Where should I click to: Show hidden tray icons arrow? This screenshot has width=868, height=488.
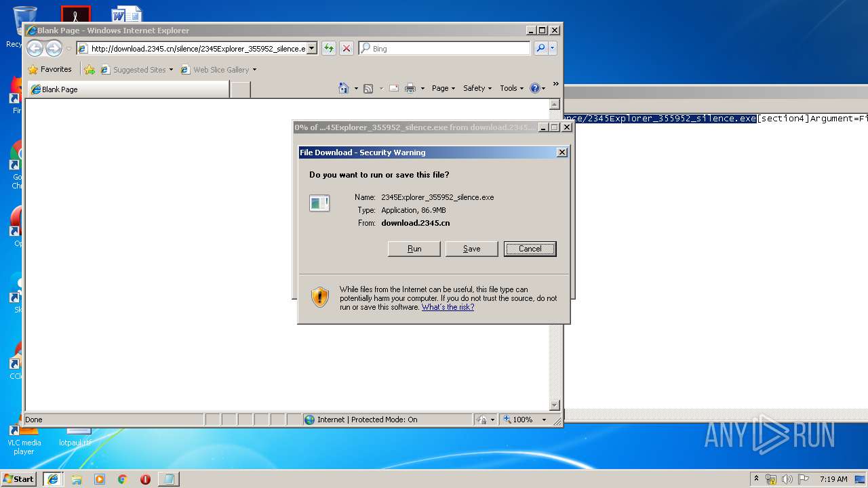click(x=756, y=479)
